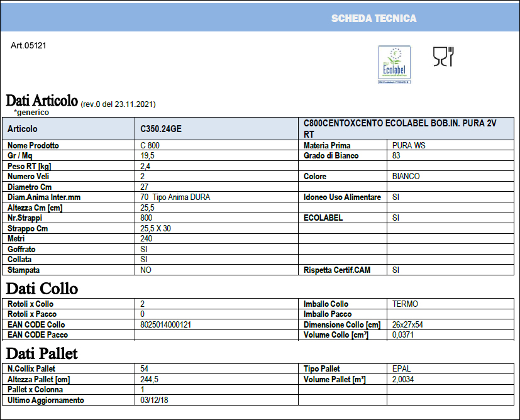This screenshot has width=520, height=420.
Task: Click the EU Ecolabel logo
Action: 394,65
